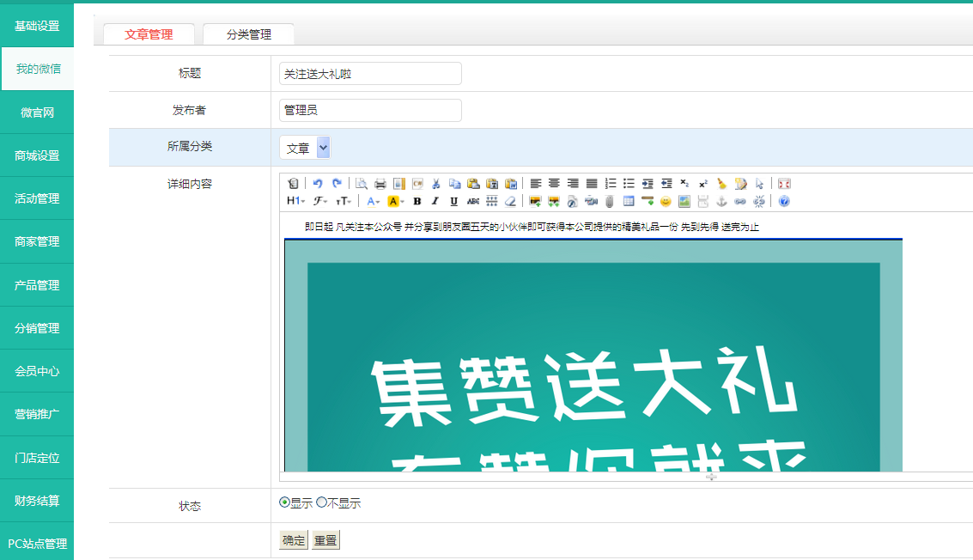Open the H1 heading format dropdown

(x=295, y=201)
